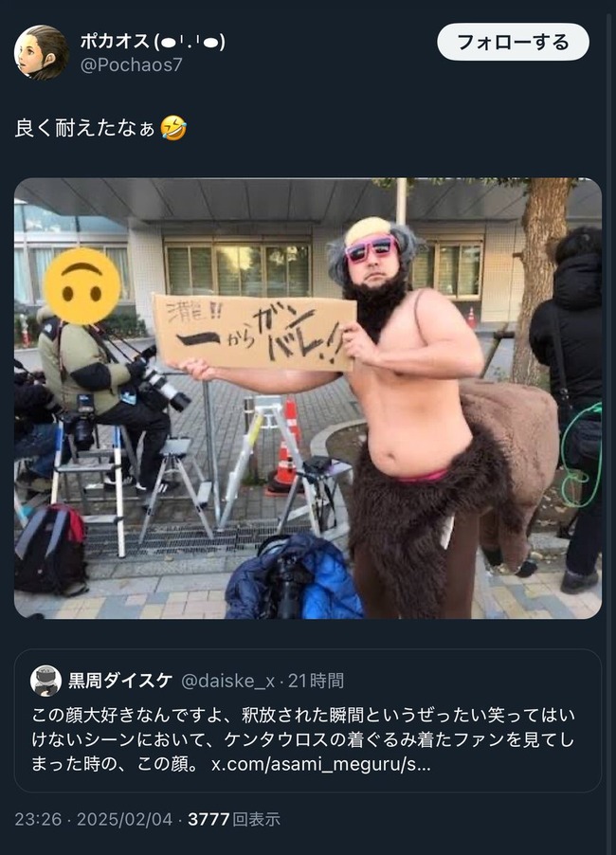Open the @Pochaos7 handle link
This screenshot has width=616, height=855.
coord(132,64)
